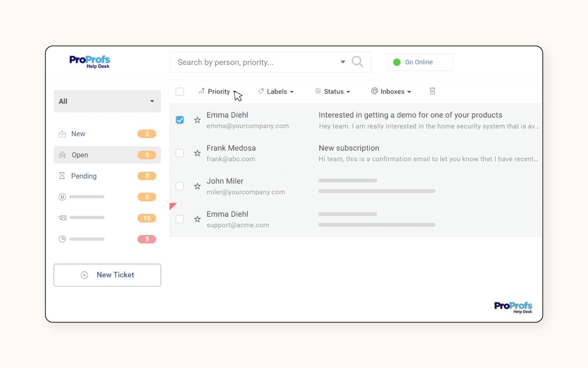Click the John Miler sender name
The height and width of the screenshot is (368, 588).
225,181
